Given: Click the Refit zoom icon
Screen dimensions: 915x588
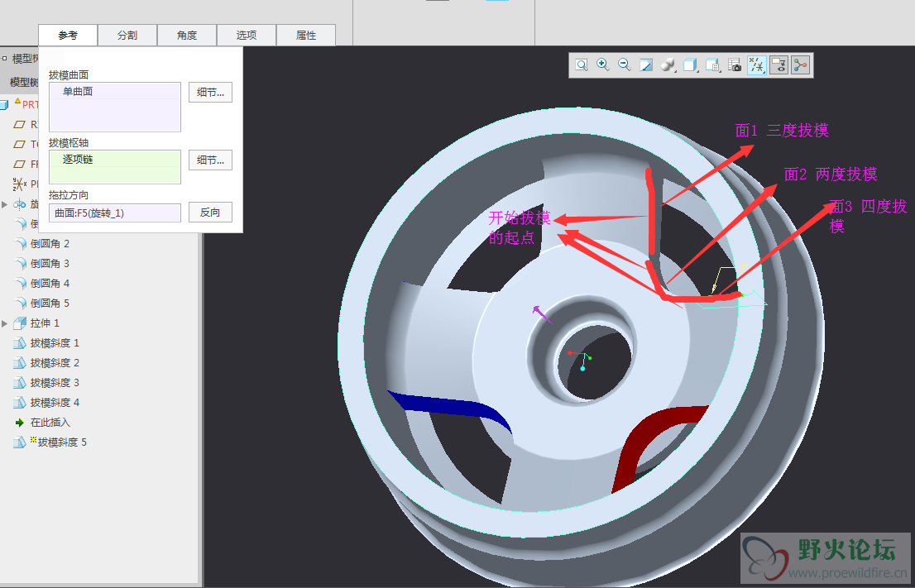Looking at the screenshot, I should (582, 65).
